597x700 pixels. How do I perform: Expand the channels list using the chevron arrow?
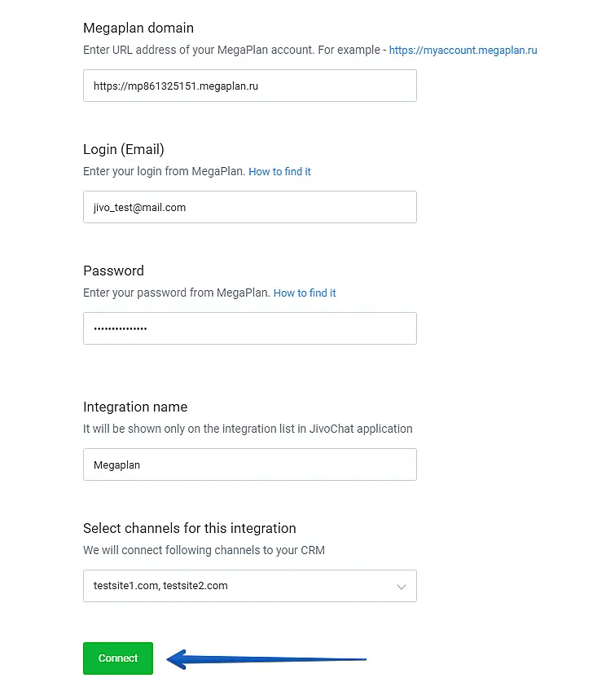click(401, 587)
